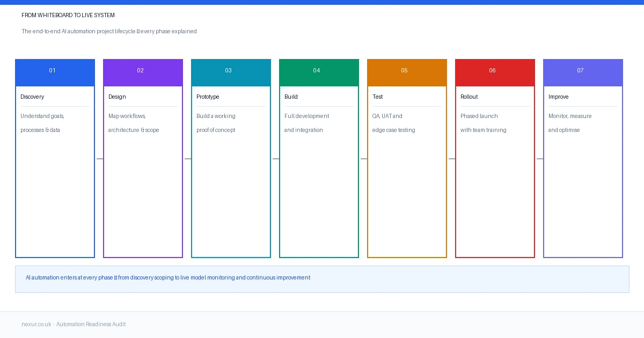Click 'edge case testing' description line
This screenshot has width=644, height=338.
click(x=394, y=130)
